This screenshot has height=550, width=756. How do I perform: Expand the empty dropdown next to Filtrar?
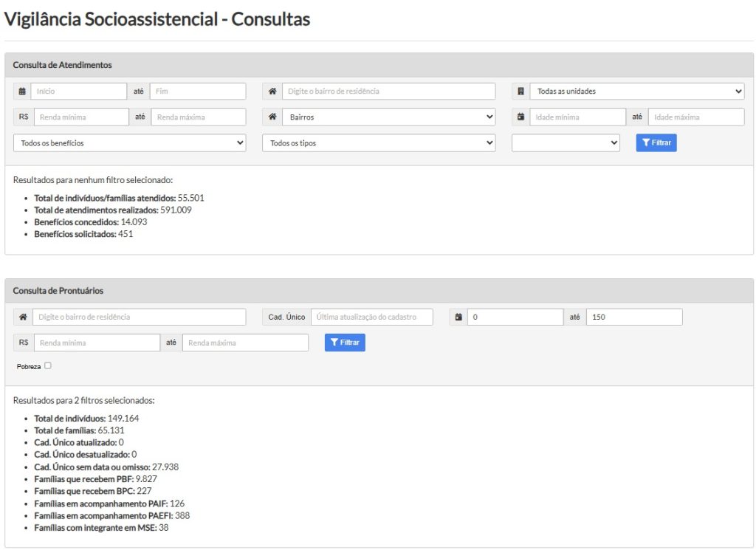coord(566,142)
